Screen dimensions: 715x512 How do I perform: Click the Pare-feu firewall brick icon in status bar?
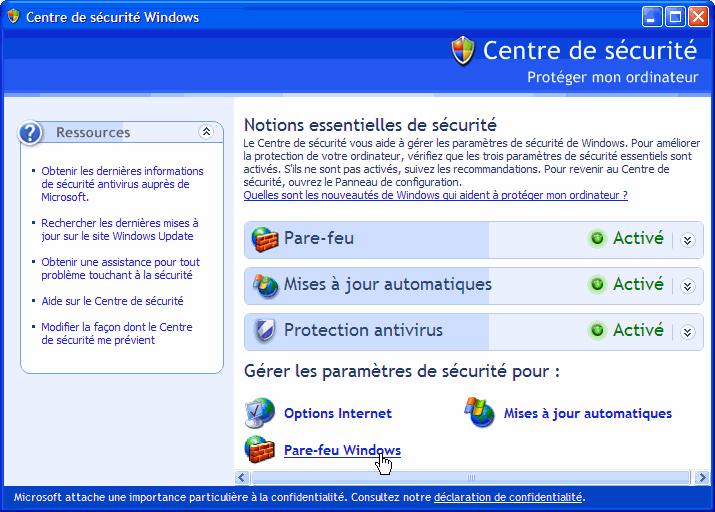click(264, 239)
